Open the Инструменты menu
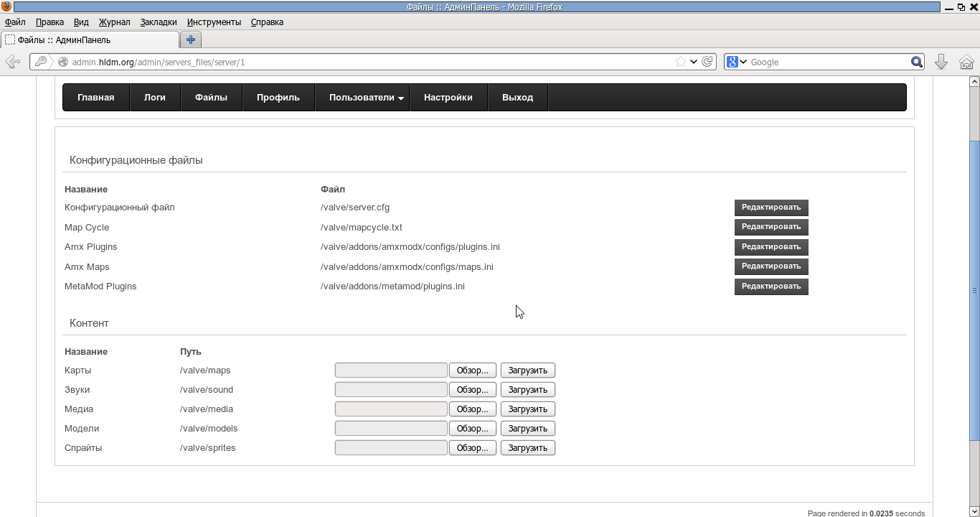Image resolution: width=980 pixels, height=517 pixels. pos(214,22)
